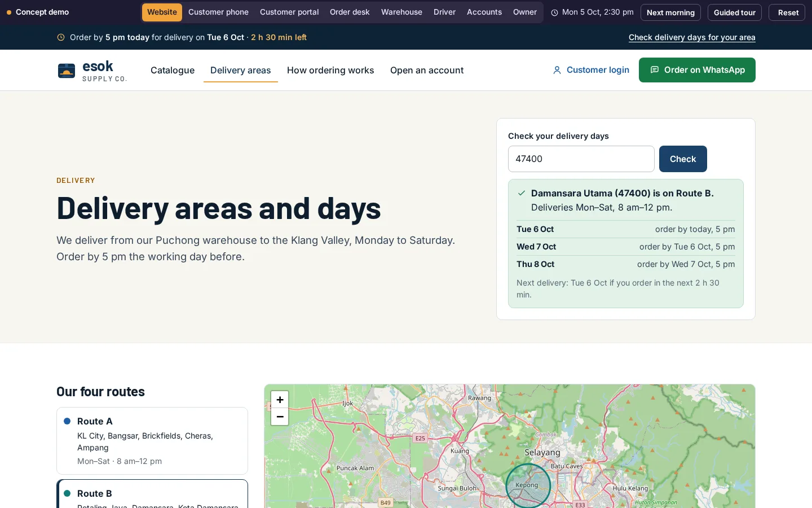Switch to the Warehouse view
This screenshot has height=508, width=812.
click(x=401, y=12)
